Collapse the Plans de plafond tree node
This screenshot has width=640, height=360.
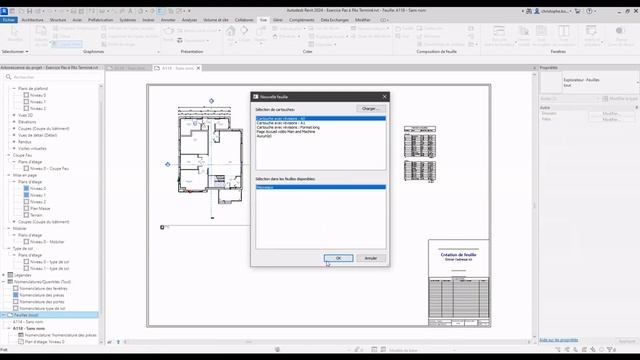coord(14,88)
